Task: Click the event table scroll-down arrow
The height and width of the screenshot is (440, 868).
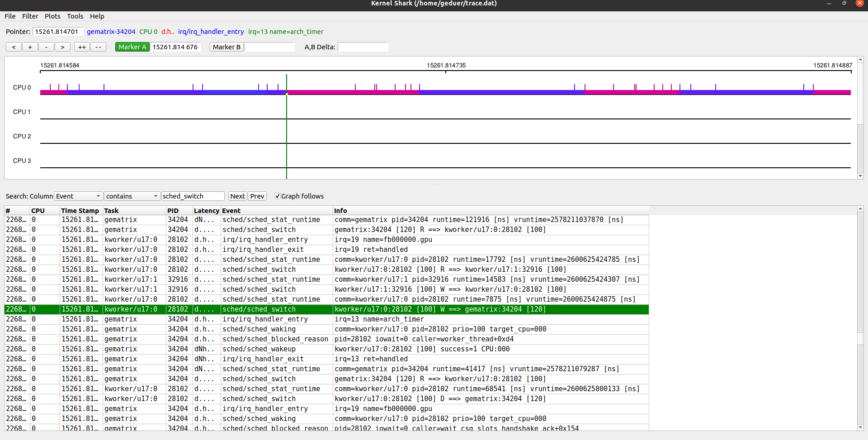Action: click(x=860, y=427)
